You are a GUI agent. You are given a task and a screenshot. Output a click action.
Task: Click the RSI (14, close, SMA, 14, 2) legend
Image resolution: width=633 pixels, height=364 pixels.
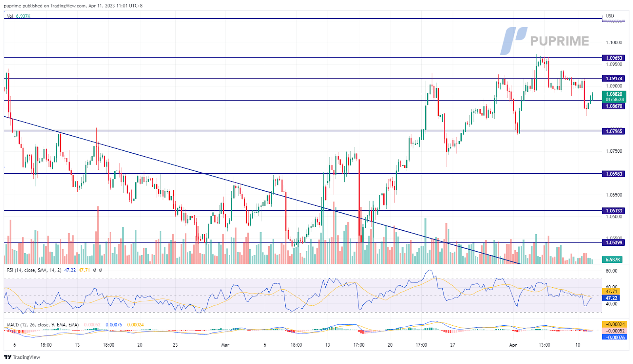(x=34, y=270)
